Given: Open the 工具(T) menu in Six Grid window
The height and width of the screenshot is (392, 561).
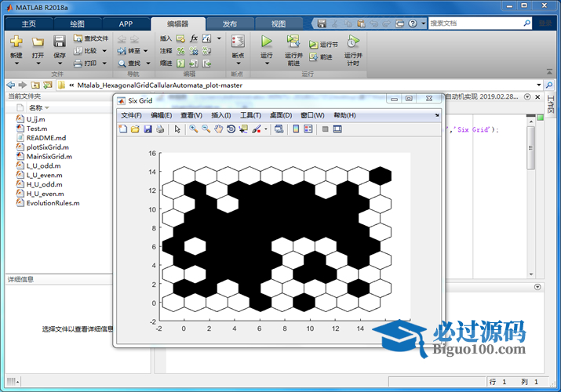Looking at the screenshot, I should click(250, 115).
